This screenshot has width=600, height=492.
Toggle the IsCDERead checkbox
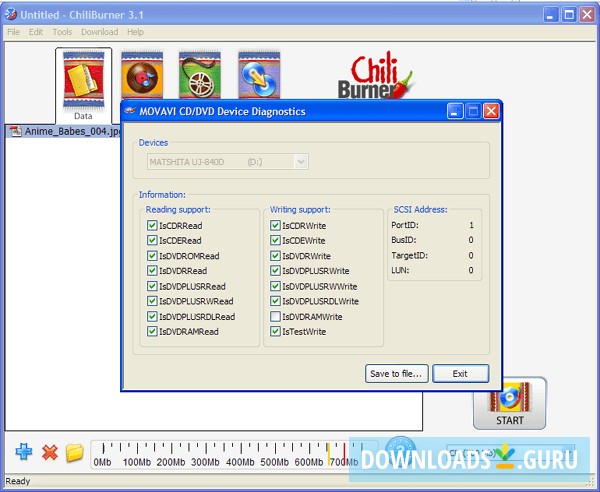tap(152, 240)
